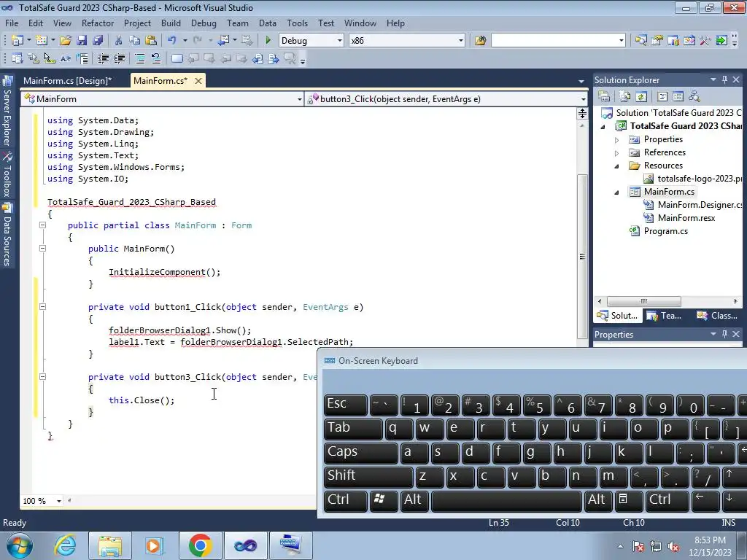Open the Toolbox via hammer-wrench icon

pyautogui.click(x=705, y=41)
